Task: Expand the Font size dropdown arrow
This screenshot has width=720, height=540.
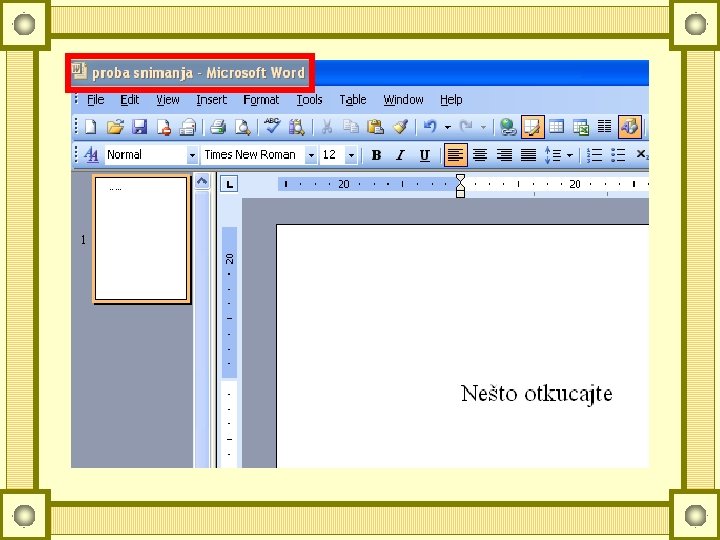Action: (351, 155)
